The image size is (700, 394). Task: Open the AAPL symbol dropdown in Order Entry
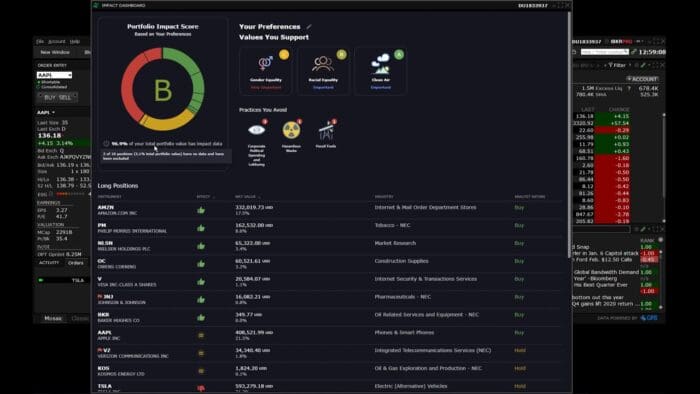tap(70, 75)
